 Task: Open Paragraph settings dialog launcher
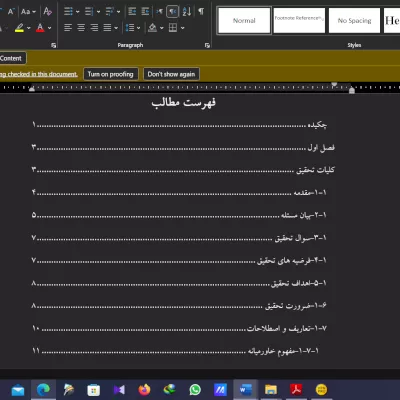207,45
